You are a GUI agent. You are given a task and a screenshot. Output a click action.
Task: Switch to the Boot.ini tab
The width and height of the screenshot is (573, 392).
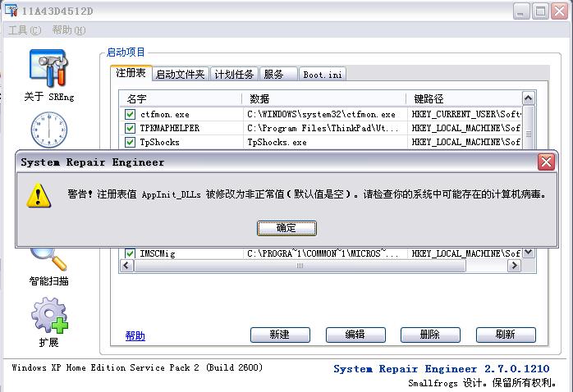click(323, 75)
